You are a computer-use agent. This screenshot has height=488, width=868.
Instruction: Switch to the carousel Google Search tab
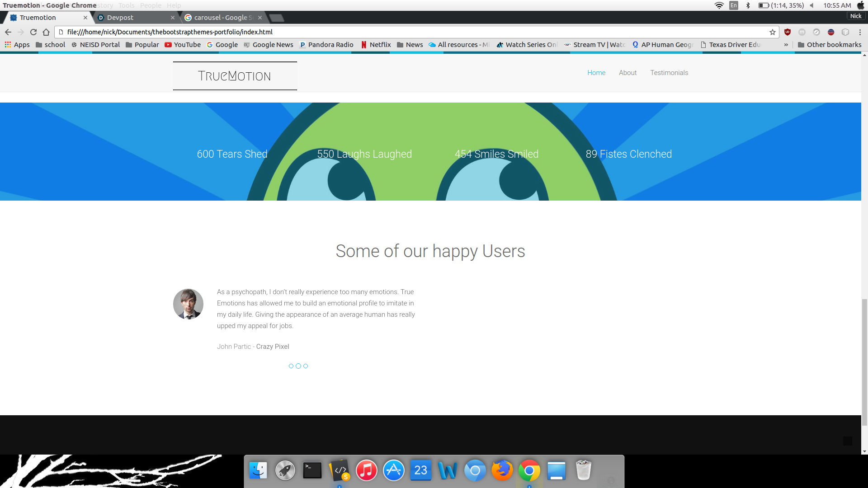tap(222, 18)
